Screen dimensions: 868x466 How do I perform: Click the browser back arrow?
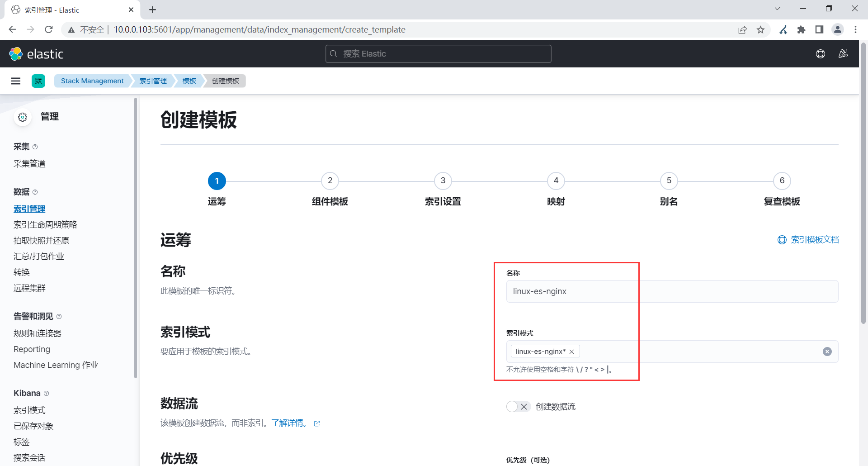point(13,29)
